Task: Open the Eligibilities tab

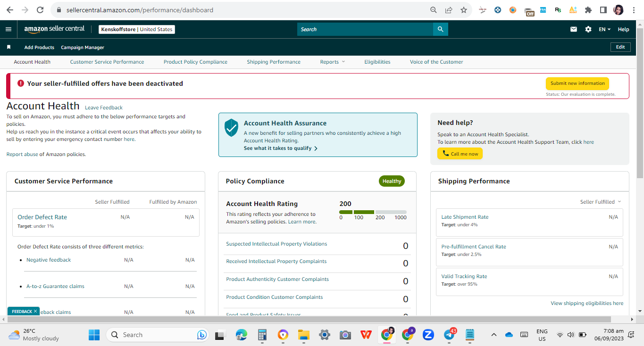Action: (377, 62)
